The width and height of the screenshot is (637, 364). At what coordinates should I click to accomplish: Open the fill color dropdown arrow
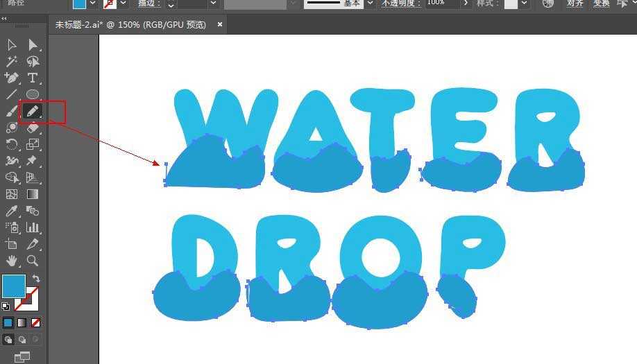[x=93, y=3]
